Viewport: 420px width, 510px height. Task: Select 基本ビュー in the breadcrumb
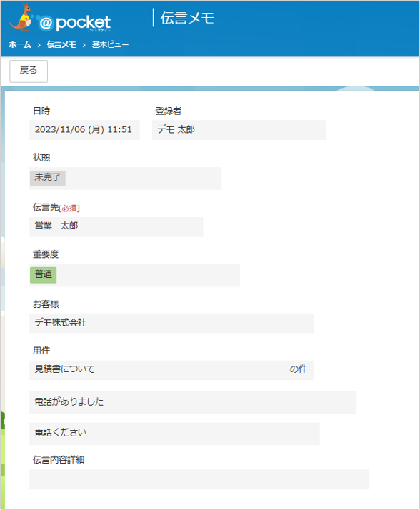click(x=110, y=44)
